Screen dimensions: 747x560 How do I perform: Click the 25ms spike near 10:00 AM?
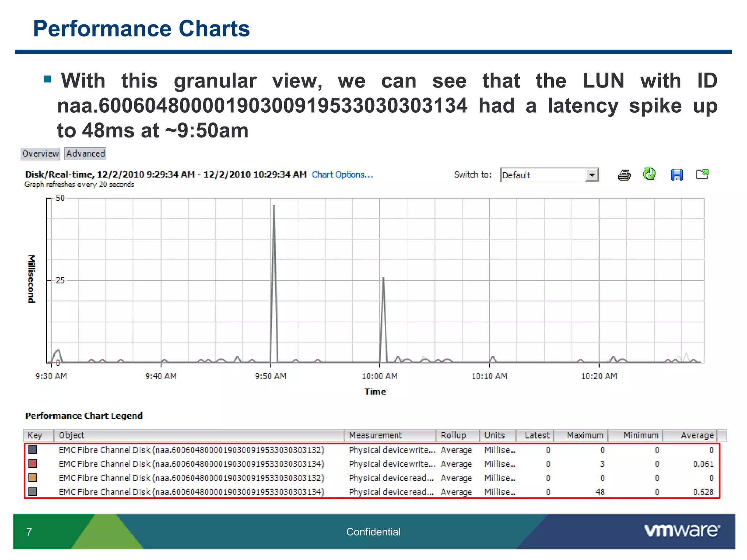pos(383,320)
